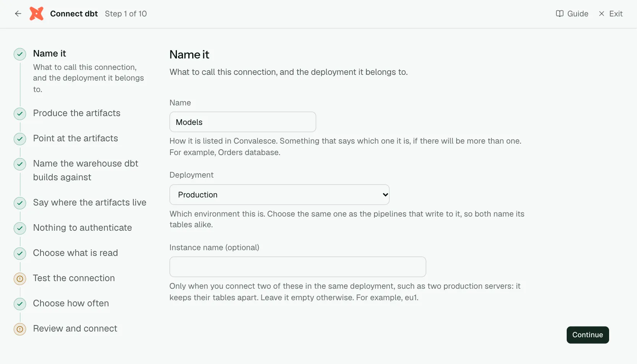Click warning icon beside Test the connection
This screenshot has width=637, height=364.
[20, 279]
